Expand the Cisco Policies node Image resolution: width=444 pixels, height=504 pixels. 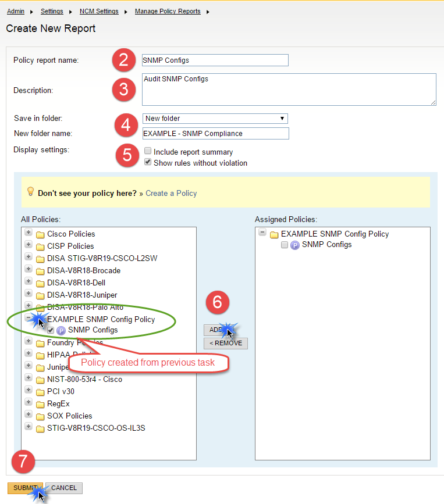tap(29, 232)
